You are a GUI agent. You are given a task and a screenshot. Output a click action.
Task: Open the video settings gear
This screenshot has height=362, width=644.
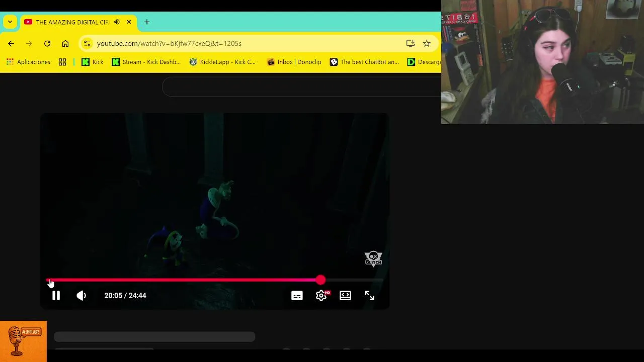point(321,296)
